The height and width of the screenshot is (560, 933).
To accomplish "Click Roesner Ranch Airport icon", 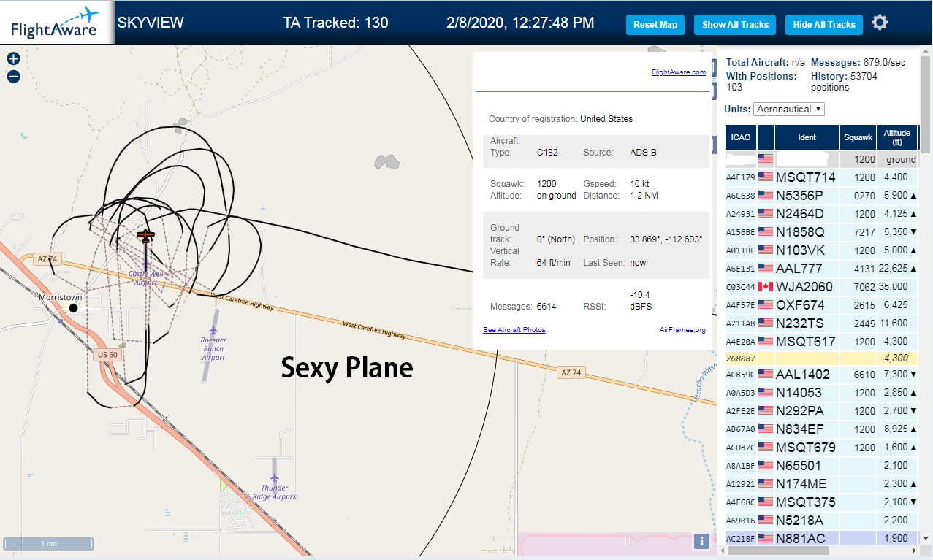I will click(x=213, y=331).
